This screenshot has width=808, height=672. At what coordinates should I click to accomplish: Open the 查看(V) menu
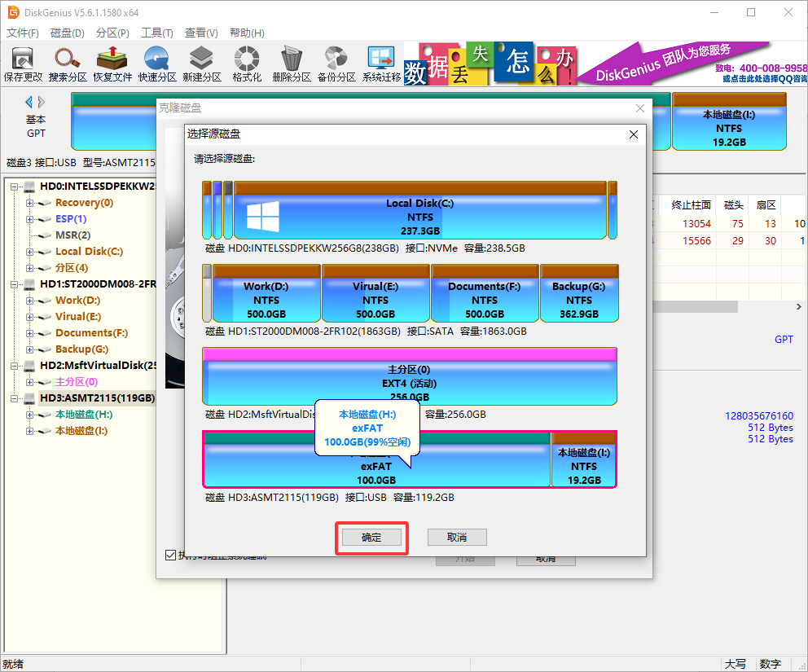201,33
